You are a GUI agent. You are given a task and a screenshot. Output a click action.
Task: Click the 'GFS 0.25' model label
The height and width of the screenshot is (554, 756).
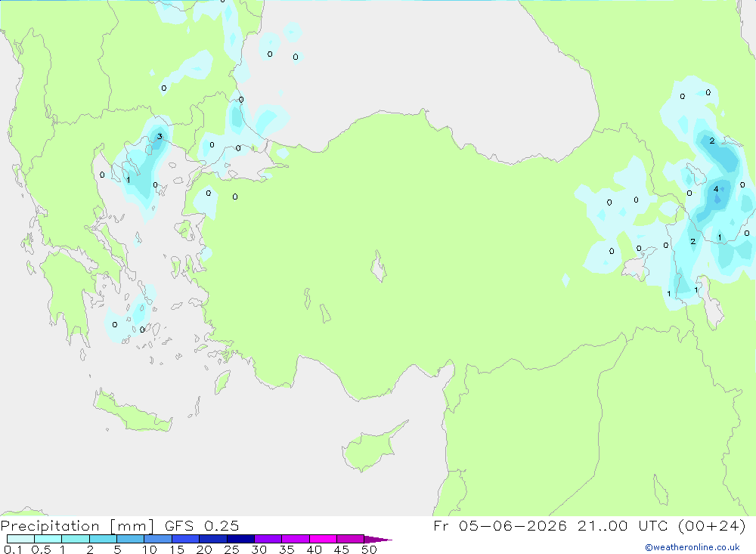(x=202, y=525)
